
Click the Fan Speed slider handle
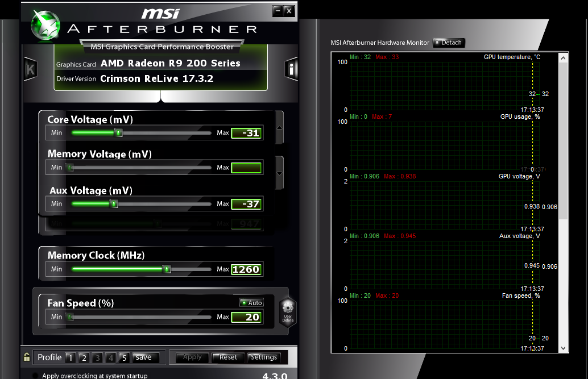[x=70, y=317]
